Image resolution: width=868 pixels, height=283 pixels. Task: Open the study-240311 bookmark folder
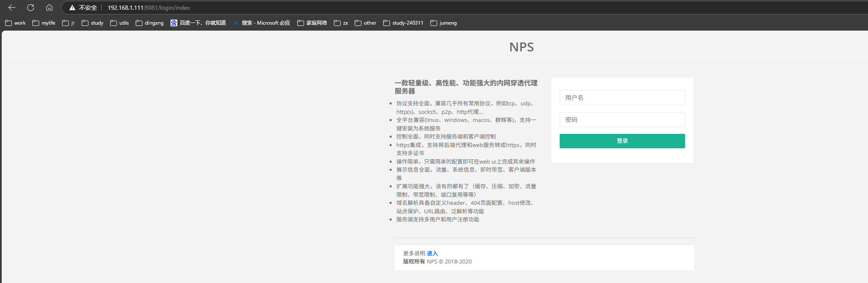403,23
